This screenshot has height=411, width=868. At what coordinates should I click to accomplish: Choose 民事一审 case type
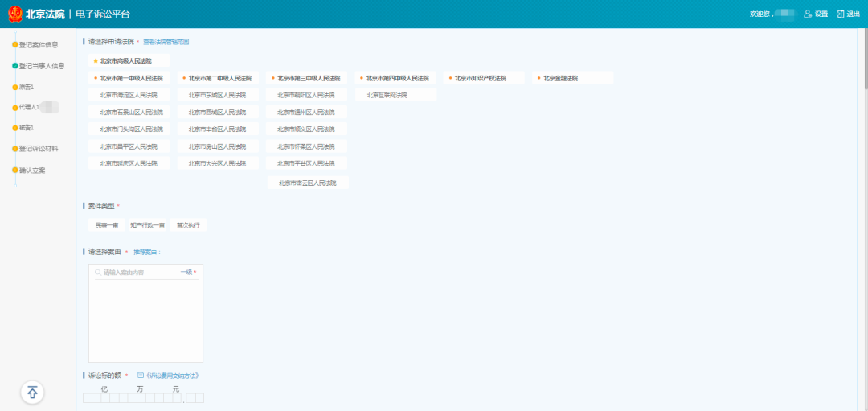pos(106,225)
